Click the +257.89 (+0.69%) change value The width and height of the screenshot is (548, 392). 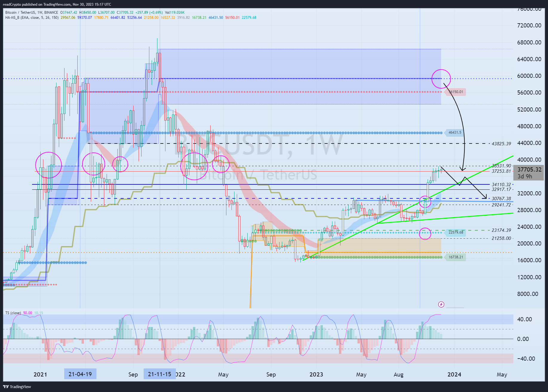(x=149, y=13)
